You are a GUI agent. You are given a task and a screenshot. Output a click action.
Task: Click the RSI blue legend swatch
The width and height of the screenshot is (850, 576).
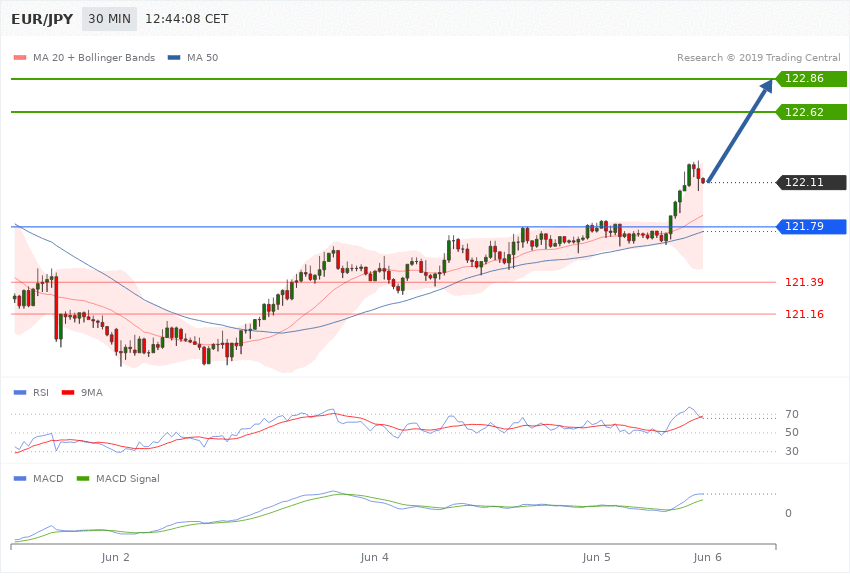(x=20, y=392)
